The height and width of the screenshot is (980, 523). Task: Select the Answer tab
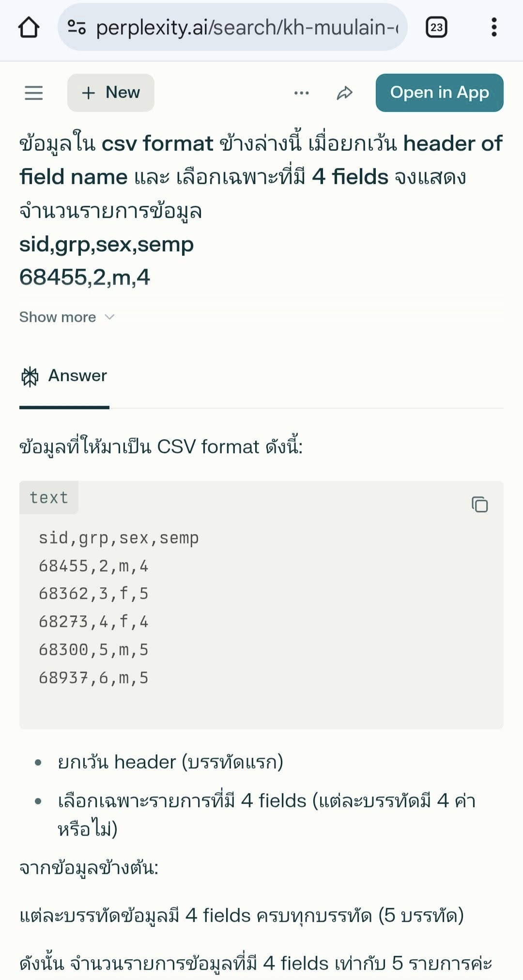[x=64, y=376]
